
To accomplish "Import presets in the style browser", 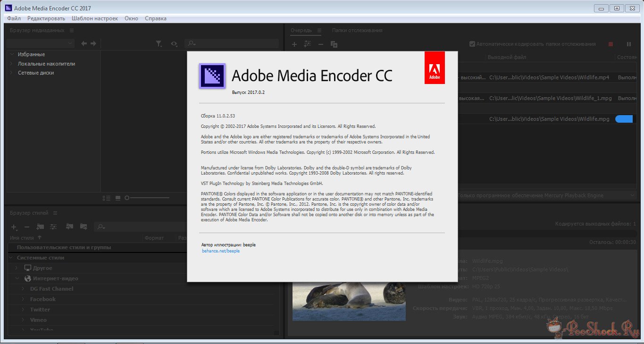I will (x=70, y=227).
